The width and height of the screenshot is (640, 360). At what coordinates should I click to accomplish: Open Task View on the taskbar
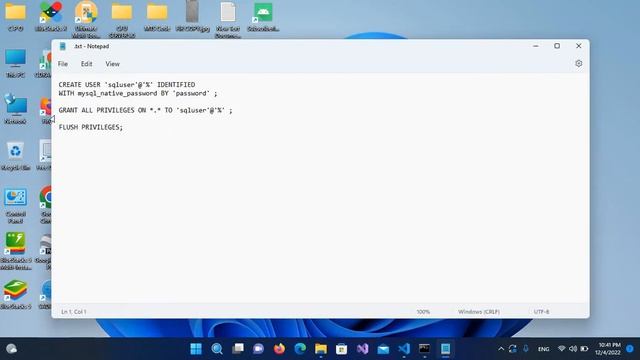pyautogui.click(x=238, y=349)
